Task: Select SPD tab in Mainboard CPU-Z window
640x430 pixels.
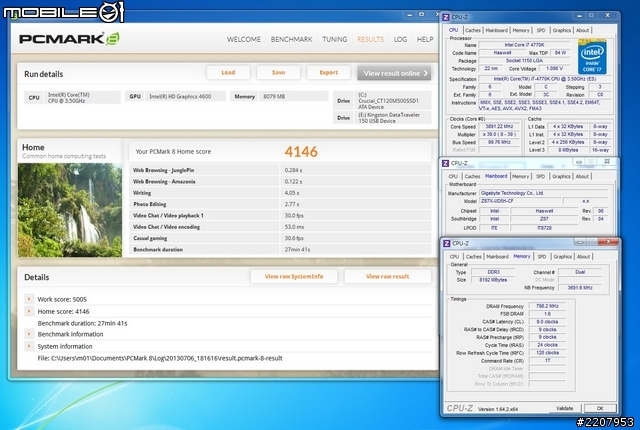Action: click(540, 177)
